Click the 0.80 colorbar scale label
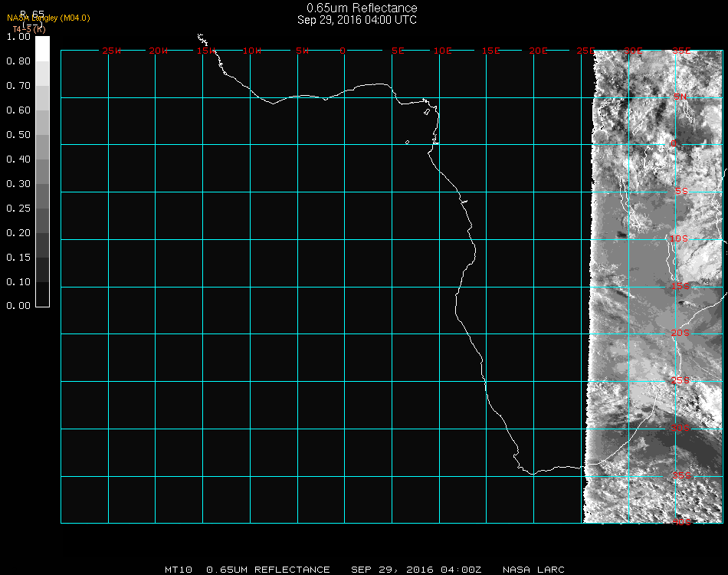 (x=18, y=61)
